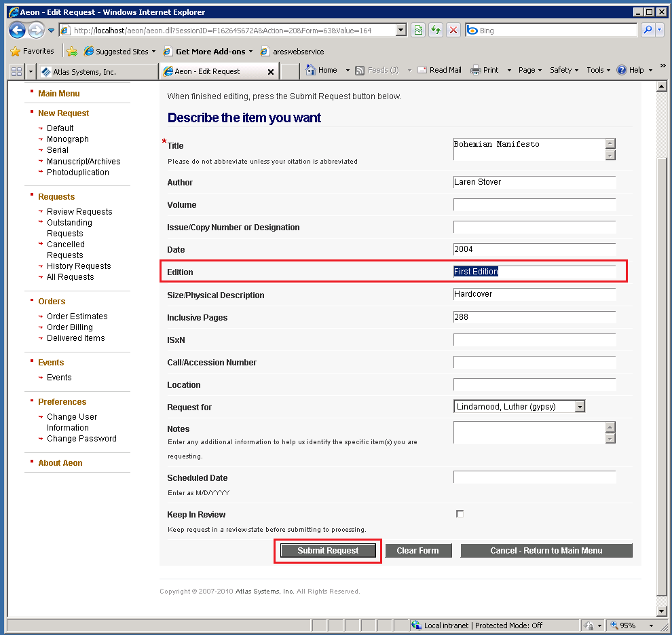
Task: Click into the Scheduled Date field
Action: 534,477
